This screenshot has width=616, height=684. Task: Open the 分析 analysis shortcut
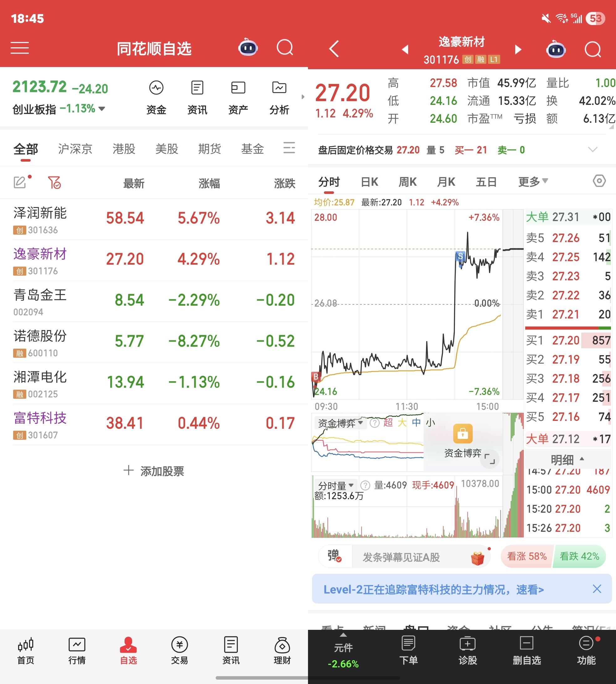279,97
